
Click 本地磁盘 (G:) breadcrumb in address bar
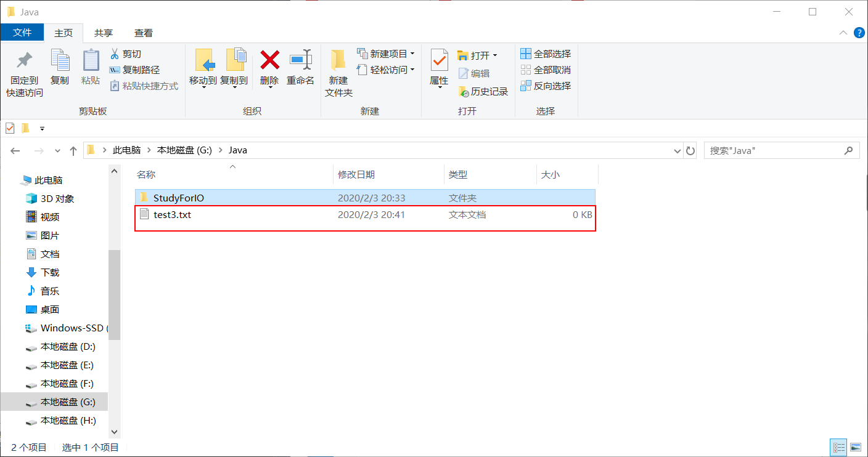pyautogui.click(x=184, y=150)
